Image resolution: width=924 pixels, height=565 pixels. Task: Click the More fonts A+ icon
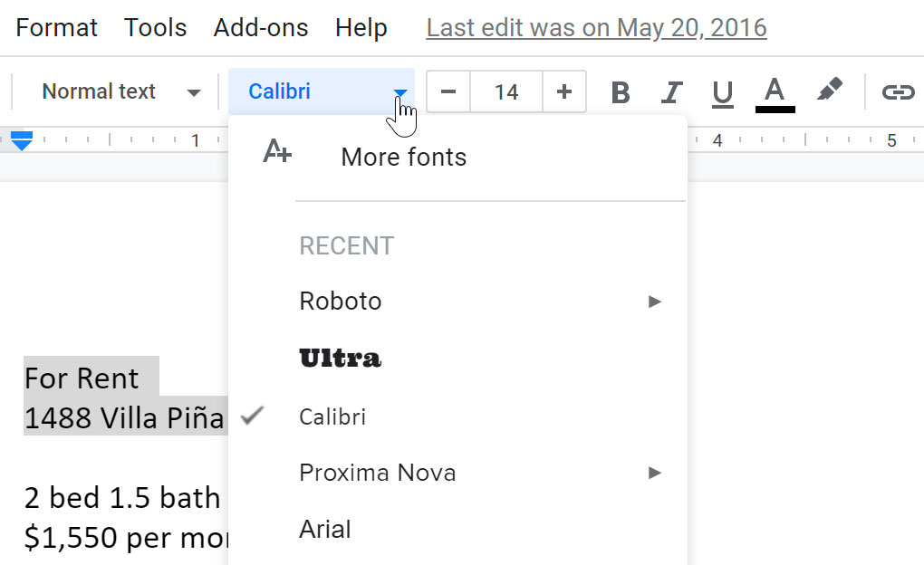coord(276,152)
